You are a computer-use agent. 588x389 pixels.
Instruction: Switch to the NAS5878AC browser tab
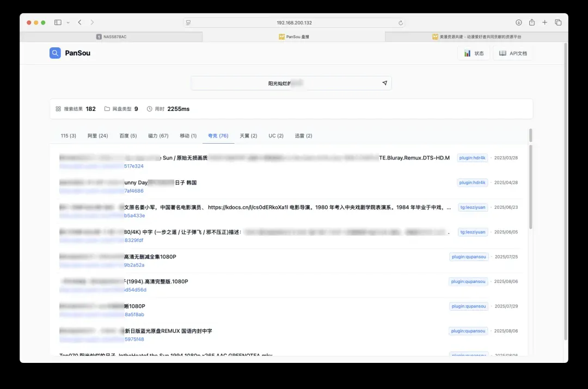coord(111,37)
